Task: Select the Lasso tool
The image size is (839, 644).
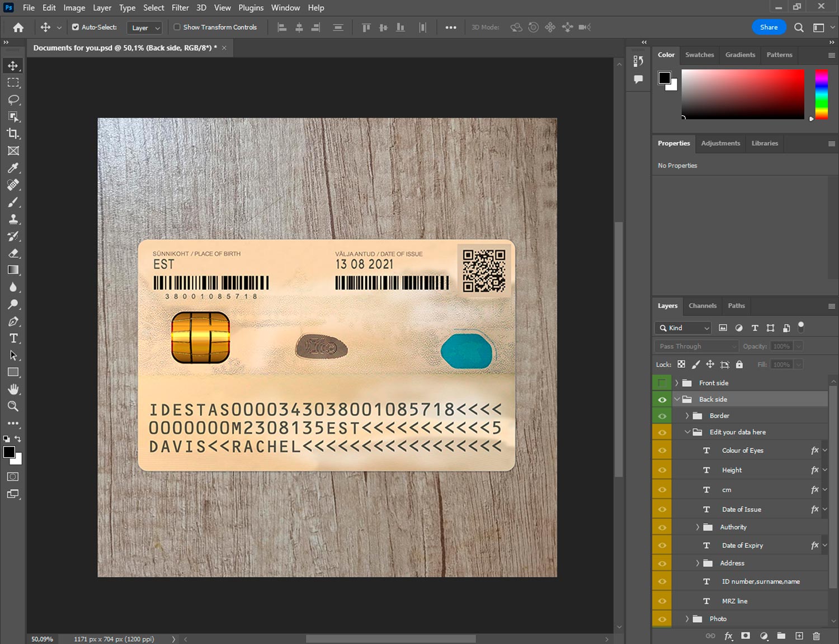Action: click(x=13, y=100)
